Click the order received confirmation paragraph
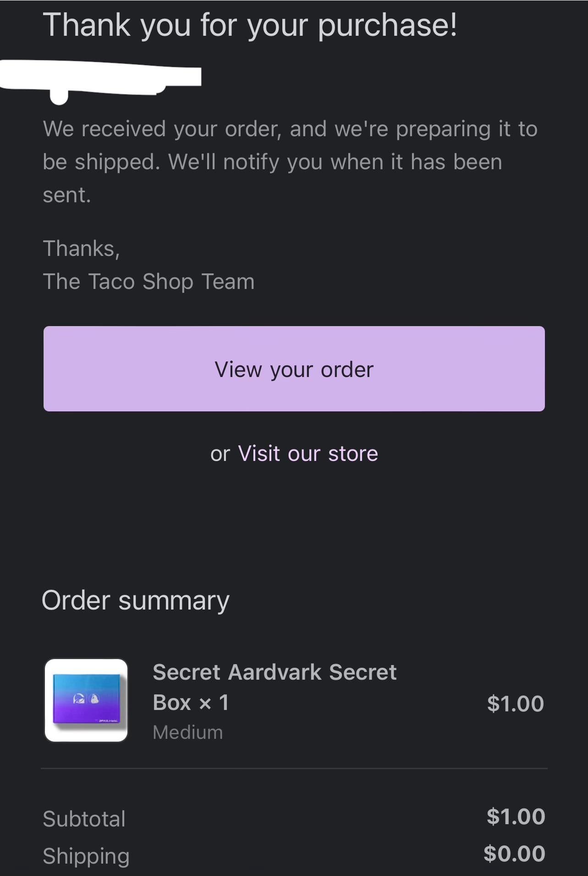 pyautogui.click(x=290, y=161)
